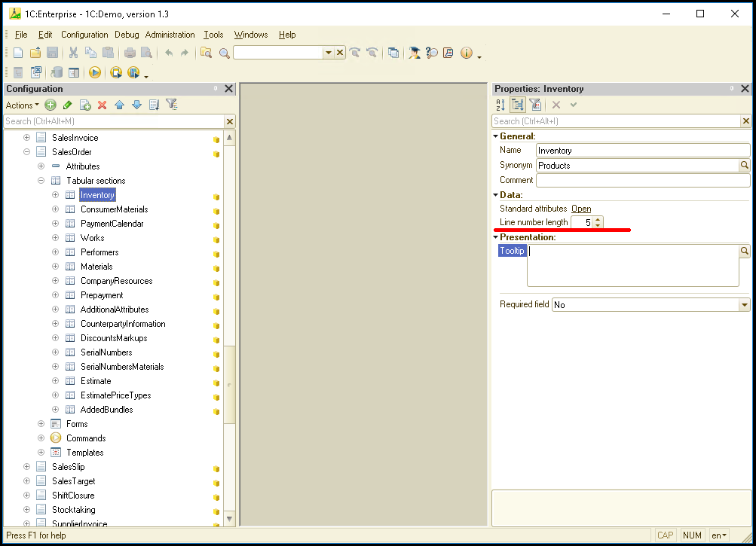
Task: Click the update database configuration cylinder icon
Action: [57, 72]
